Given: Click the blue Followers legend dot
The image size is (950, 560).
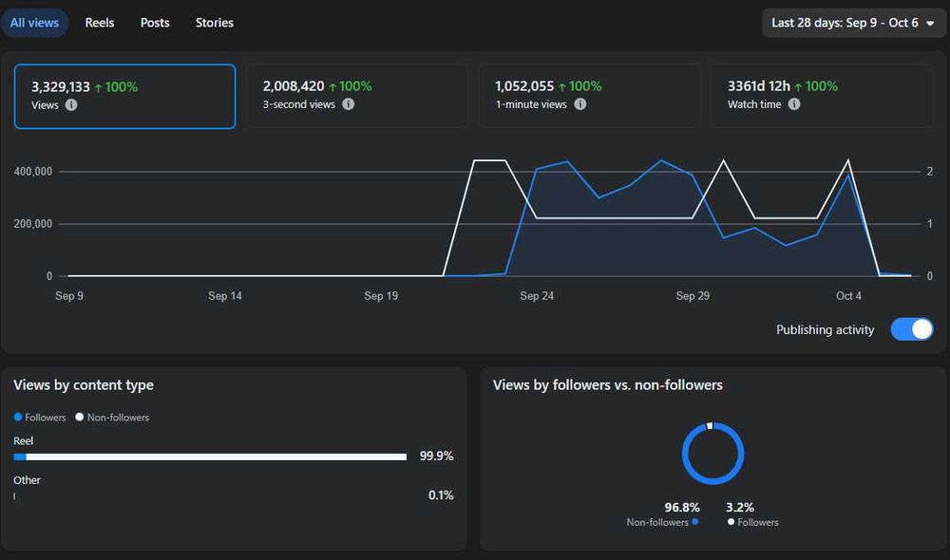Looking at the screenshot, I should tap(17, 417).
